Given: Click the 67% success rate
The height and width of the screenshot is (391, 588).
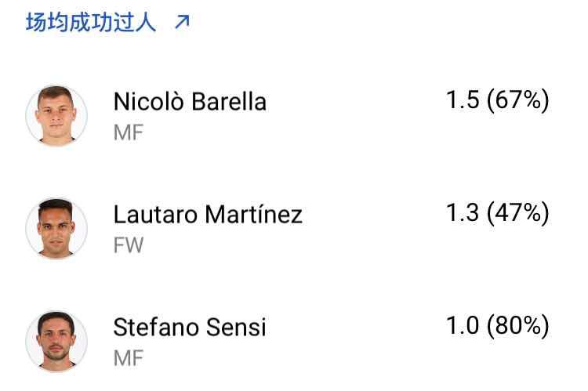Looking at the screenshot, I should pyautogui.click(x=518, y=100).
